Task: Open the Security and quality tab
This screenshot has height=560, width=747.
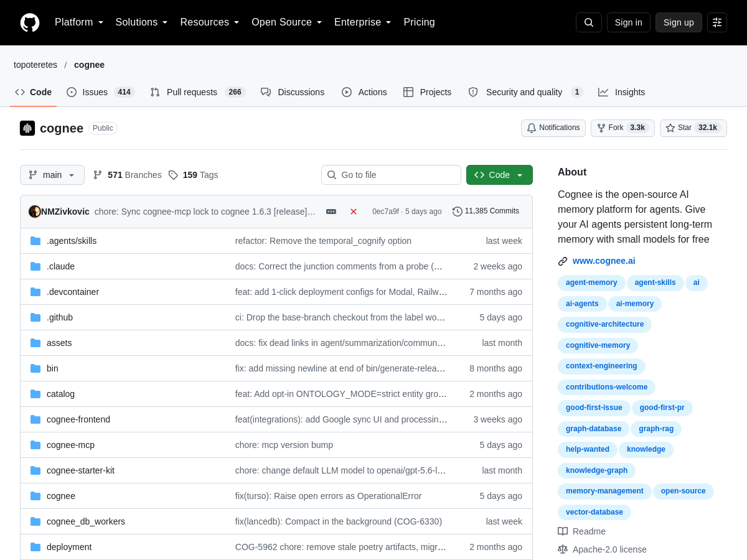Action: 525,92
